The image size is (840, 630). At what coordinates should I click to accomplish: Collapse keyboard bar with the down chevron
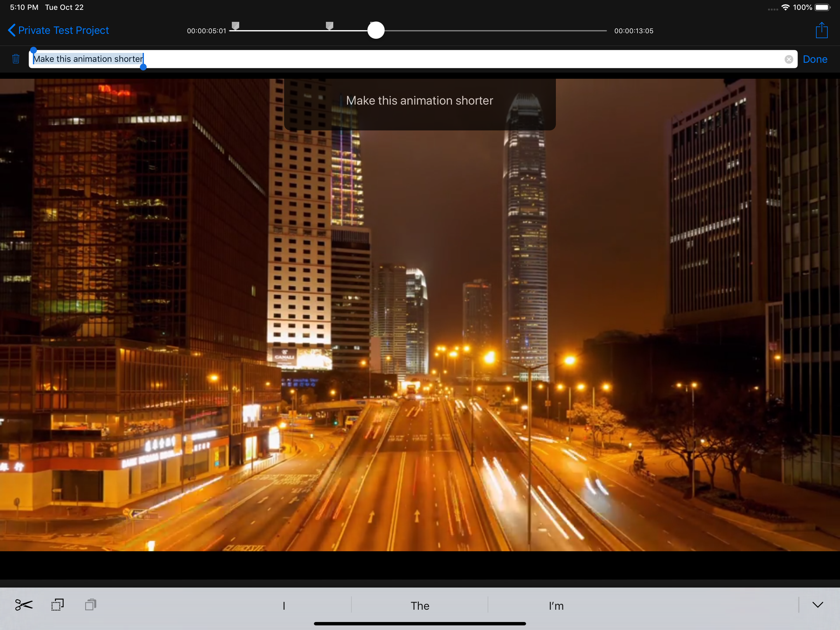pos(818,604)
